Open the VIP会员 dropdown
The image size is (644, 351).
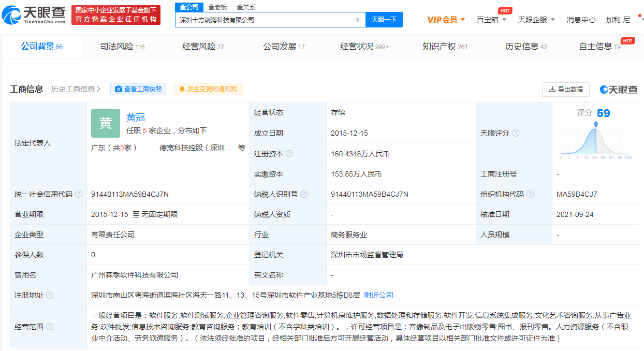tap(446, 20)
